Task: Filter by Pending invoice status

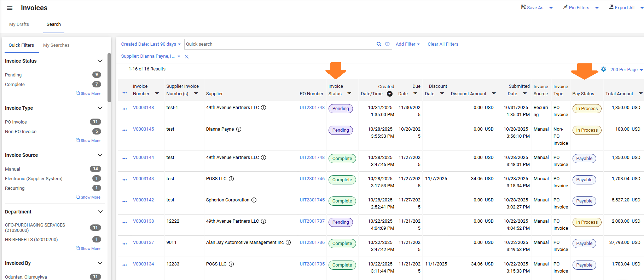Action: 13,75
